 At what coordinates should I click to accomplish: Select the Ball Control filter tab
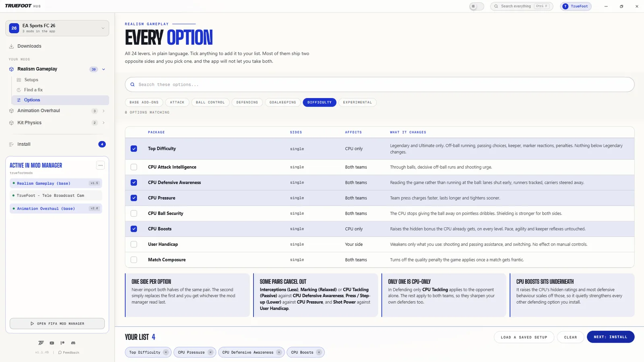pos(210,103)
